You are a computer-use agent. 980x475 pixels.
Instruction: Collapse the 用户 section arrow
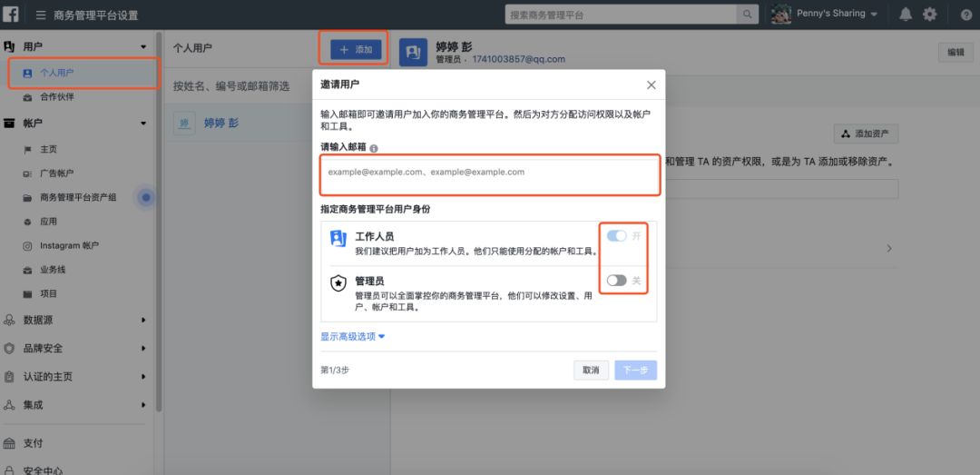click(143, 47)
